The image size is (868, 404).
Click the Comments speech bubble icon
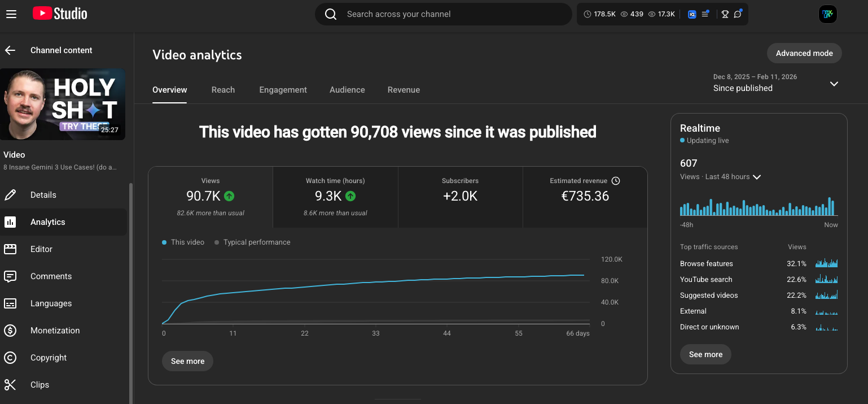pos(10,276)
